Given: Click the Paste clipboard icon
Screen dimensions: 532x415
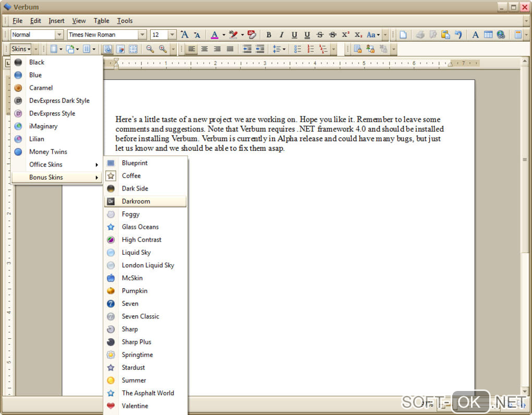Looking at the screenshot, I should point(445,34).
